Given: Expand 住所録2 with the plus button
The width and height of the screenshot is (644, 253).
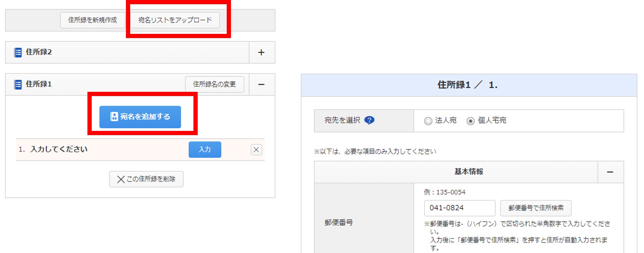Looking at the screenshot, I should pos(261,52).
